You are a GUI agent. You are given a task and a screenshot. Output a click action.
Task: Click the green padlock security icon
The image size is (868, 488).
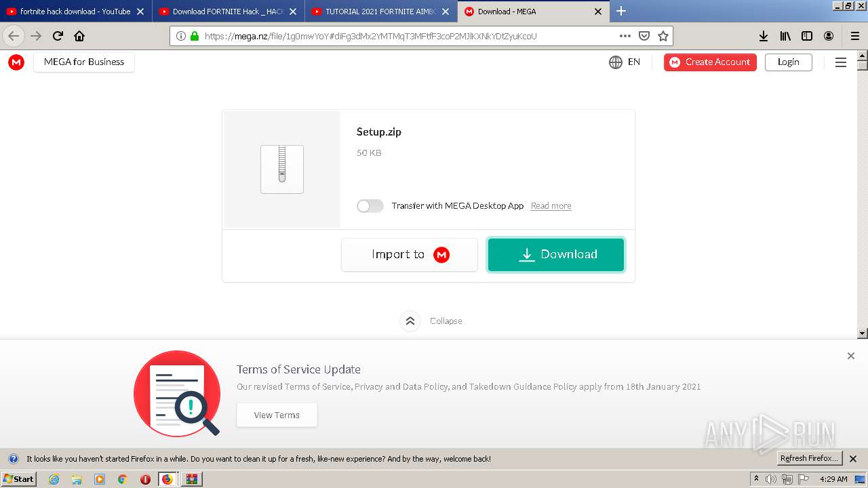point(195,36)
